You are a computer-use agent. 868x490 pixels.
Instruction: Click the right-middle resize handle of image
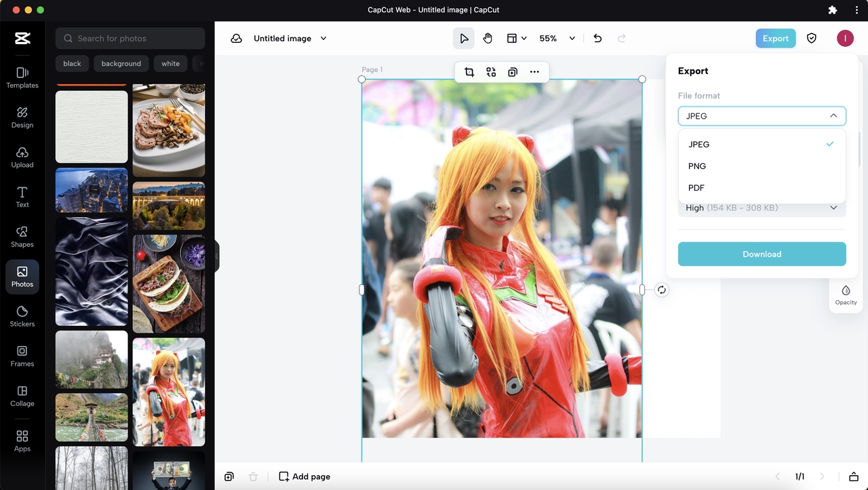(642, 290)
